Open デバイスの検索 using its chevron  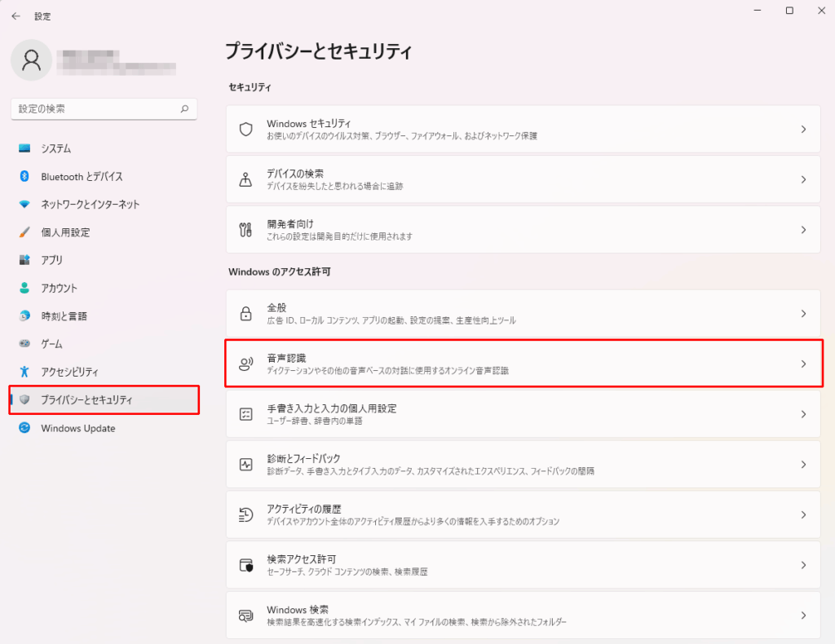(803, 180)
